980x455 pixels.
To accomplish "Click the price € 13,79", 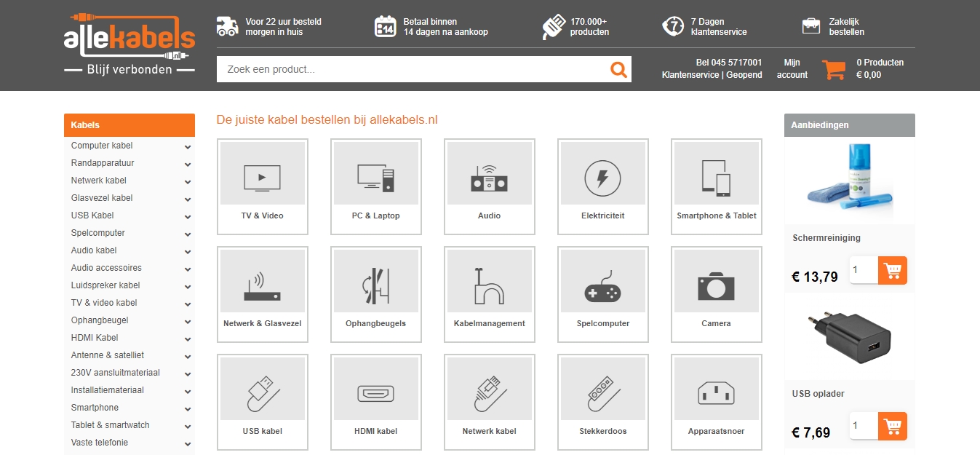I will tap(815, 277).
